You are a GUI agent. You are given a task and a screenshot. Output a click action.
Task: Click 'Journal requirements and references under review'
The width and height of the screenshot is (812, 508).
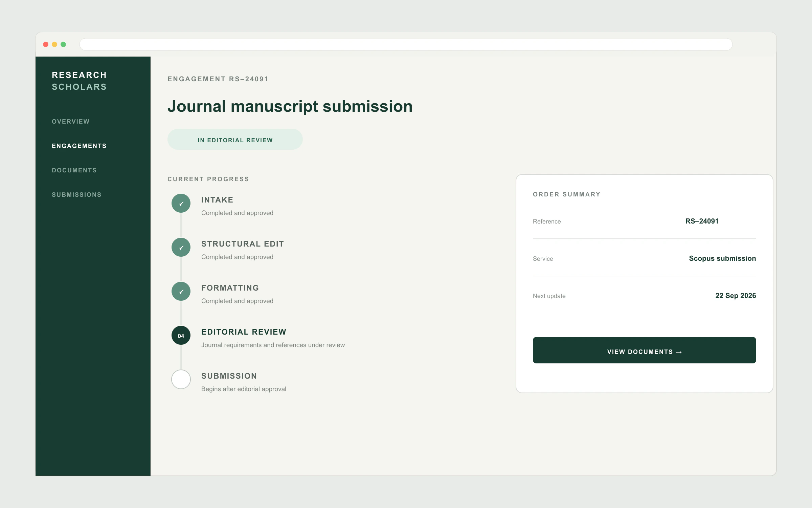[273, 345]
